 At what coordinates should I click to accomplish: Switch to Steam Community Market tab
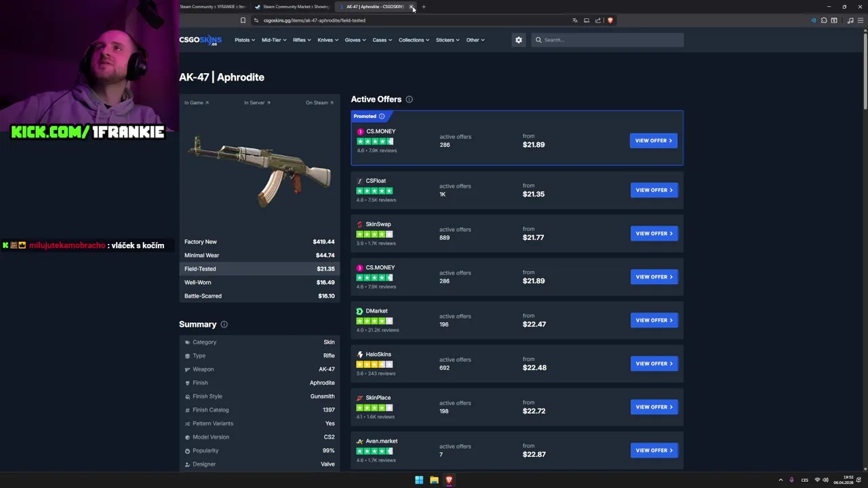(292, 7)
